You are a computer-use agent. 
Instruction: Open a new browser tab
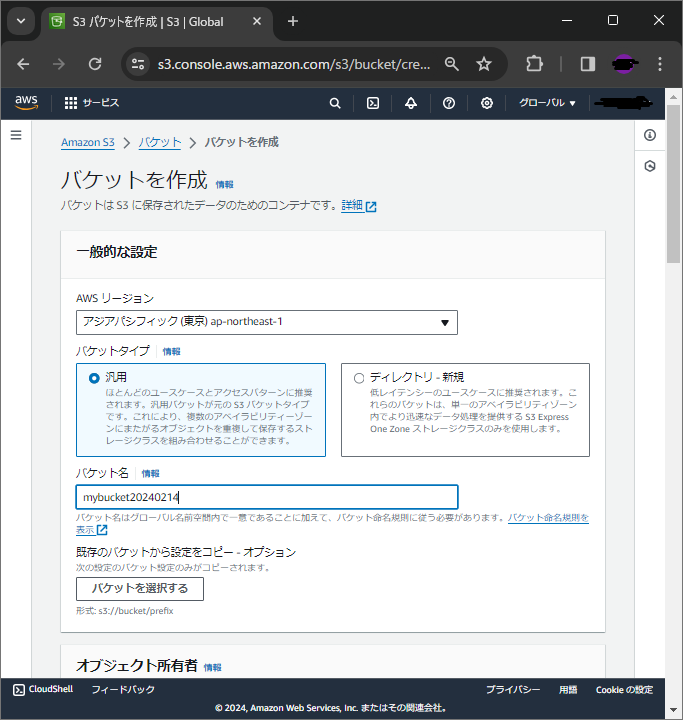click(x=293, y=21)
